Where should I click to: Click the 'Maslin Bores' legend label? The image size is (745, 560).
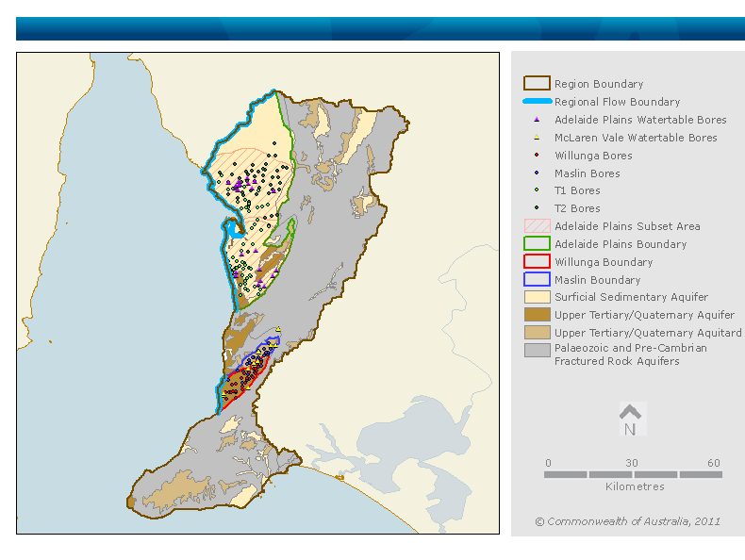(588, 173)
